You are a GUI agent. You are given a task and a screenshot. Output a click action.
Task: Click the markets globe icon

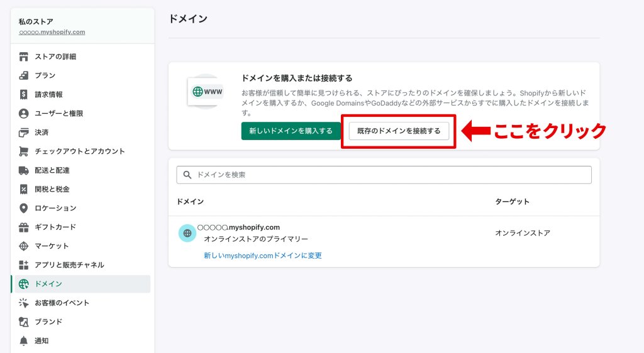coord(24,246)
